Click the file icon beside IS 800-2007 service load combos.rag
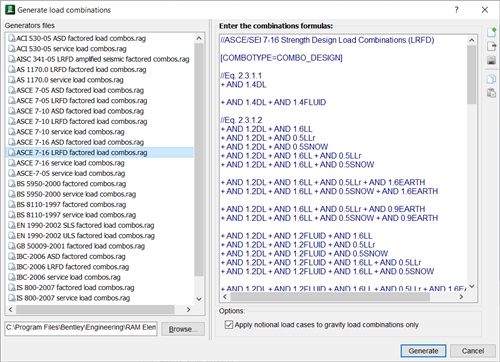Screen dimensions: 500x362 pos(12,298)
